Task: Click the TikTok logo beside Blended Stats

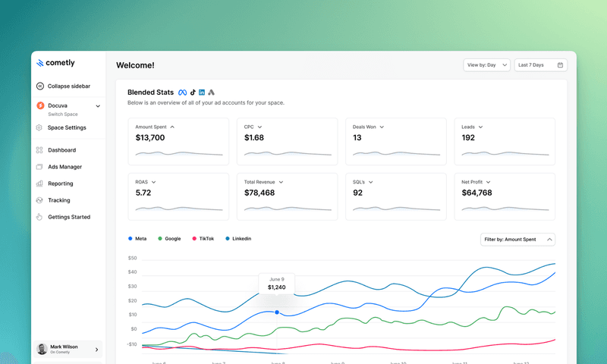Action: coord(193,93)
